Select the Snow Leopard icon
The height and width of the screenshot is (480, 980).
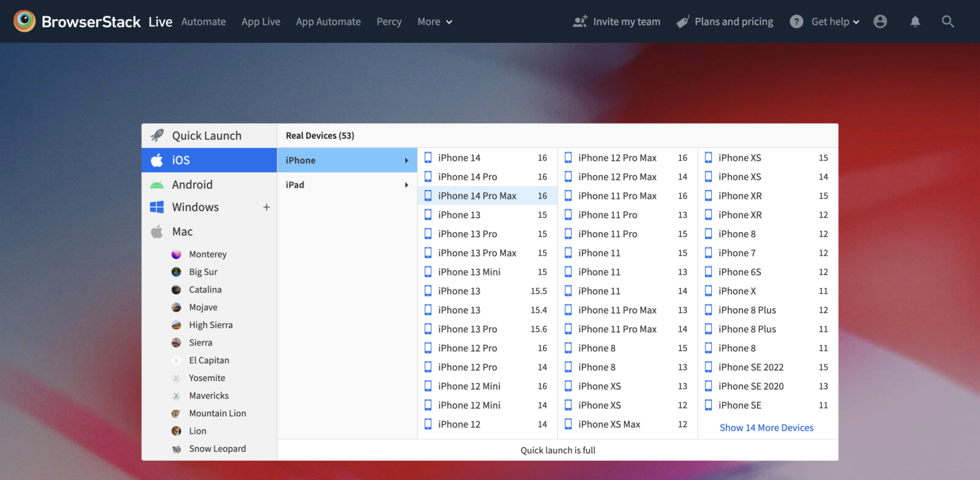pyautogui.click(x=176, y=448)
